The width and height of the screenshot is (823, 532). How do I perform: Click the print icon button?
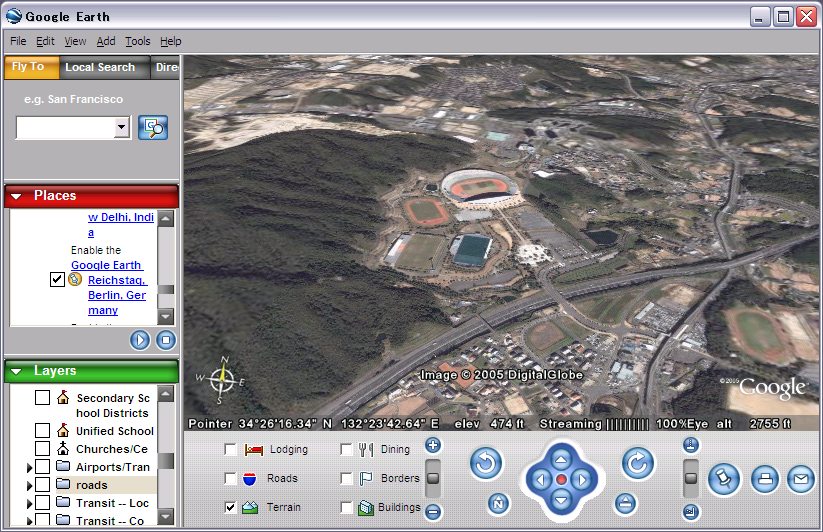[764, 479]
